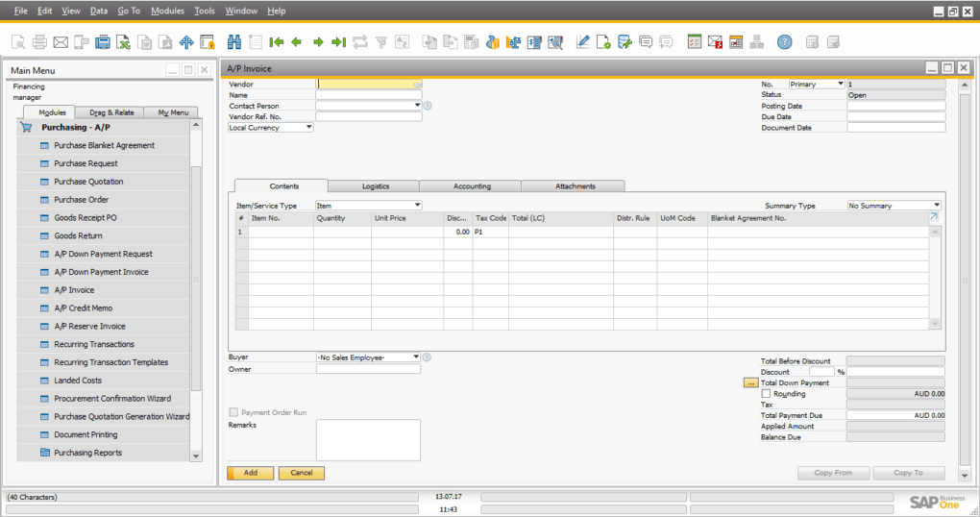Click the expand arrow icon above table
The image size is (980, 517).
coord(934,217)
